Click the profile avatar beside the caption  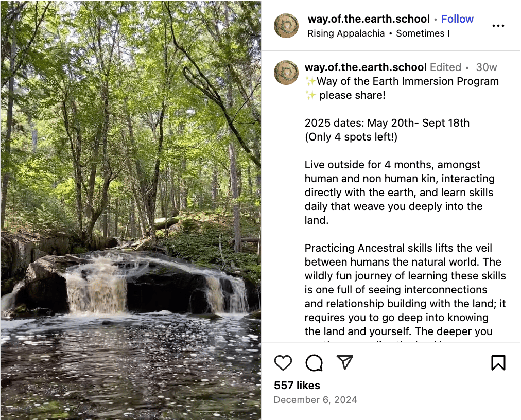click(286, 73)
